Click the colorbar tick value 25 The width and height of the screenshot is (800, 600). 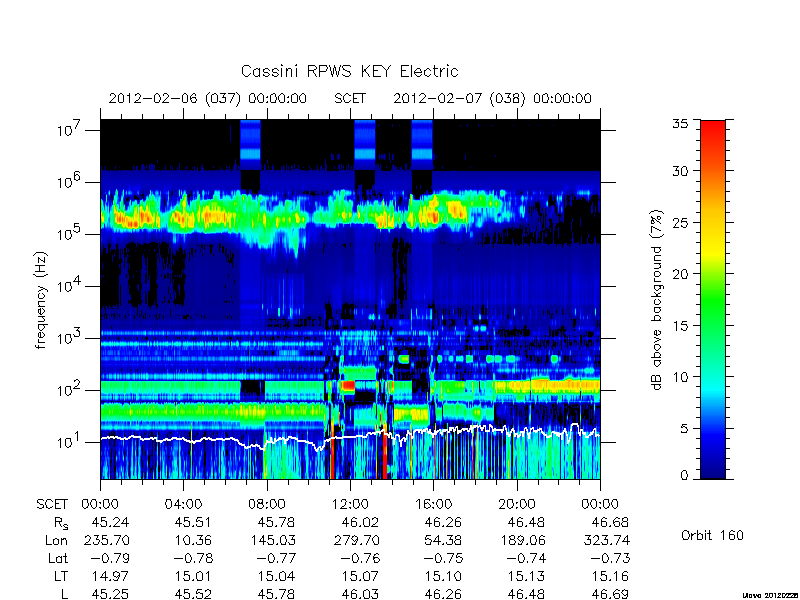tap(680, 222)
